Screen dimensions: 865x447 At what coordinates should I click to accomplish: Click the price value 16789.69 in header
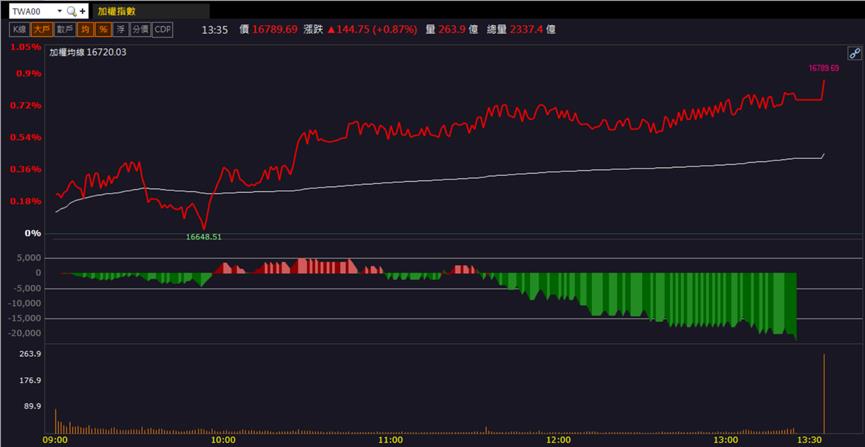[275, 30]
